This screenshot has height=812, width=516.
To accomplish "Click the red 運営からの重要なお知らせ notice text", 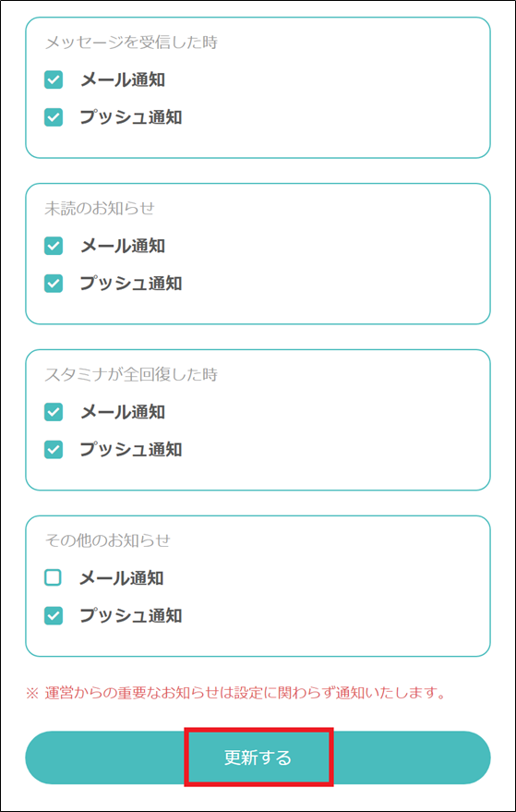I will [236, 693].
